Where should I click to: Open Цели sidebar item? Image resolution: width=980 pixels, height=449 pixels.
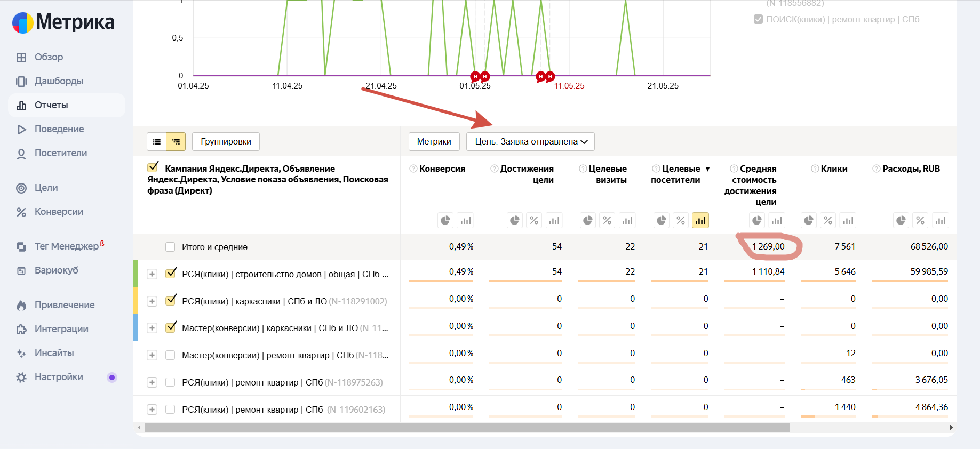click(x=46, y=188)
